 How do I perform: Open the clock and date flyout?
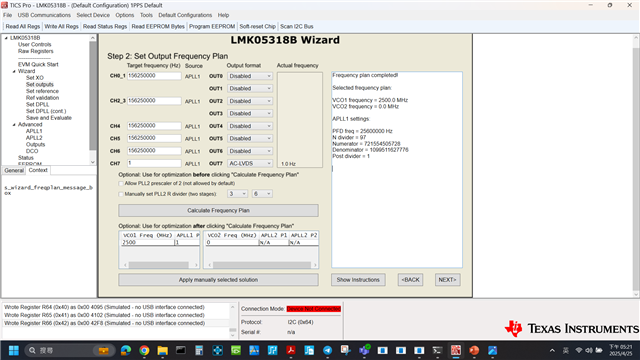620,350
